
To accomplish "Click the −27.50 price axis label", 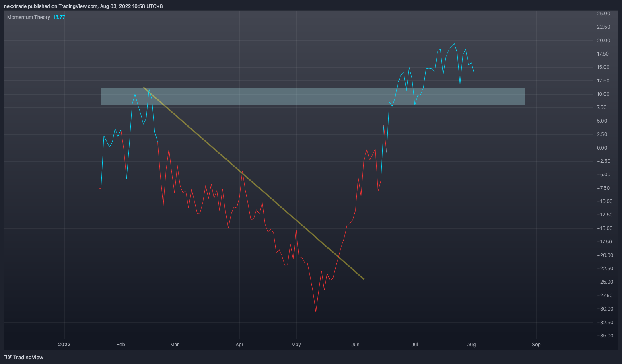I will tap(605, 296).
